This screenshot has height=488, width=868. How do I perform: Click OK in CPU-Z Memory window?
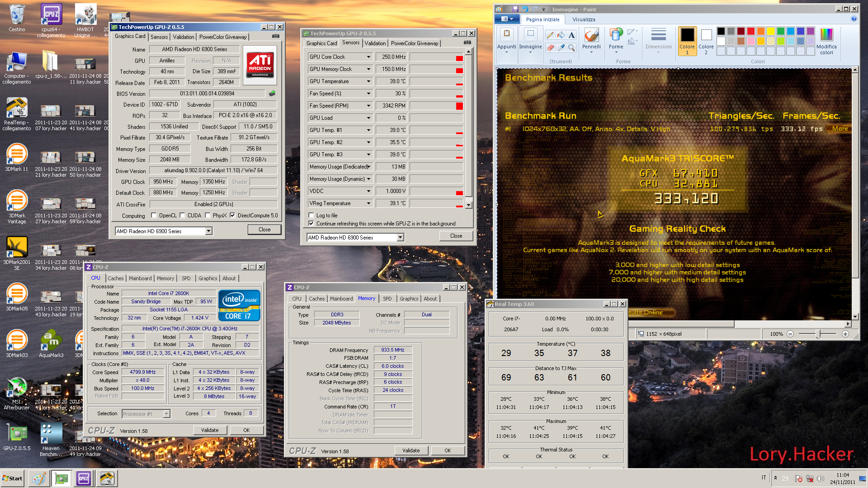pos(448,450)
